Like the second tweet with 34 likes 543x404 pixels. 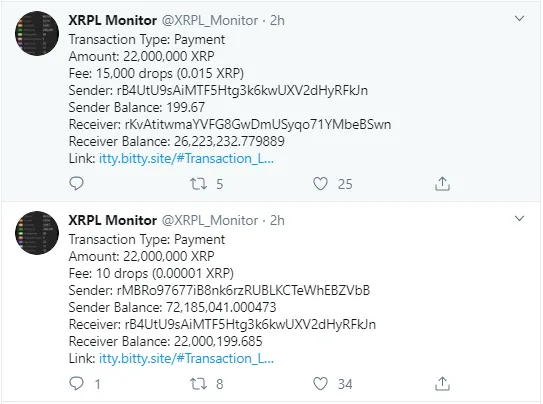point(320,384)
